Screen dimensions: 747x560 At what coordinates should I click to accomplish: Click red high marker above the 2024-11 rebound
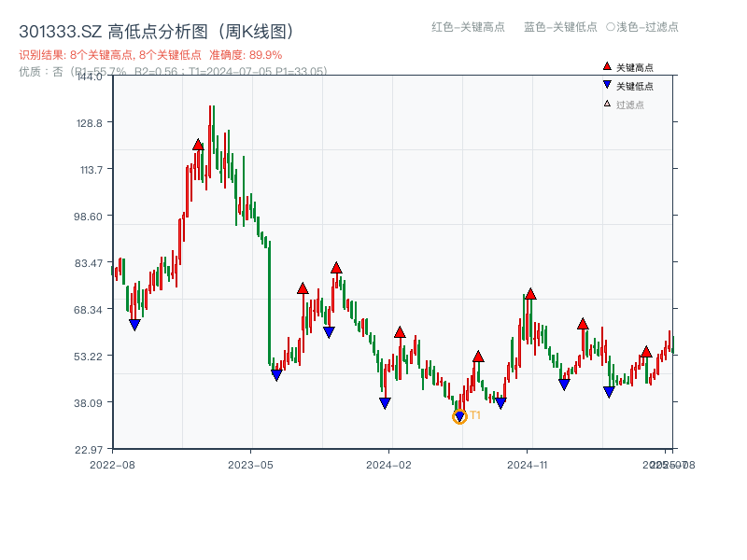[x=530, y=294]
